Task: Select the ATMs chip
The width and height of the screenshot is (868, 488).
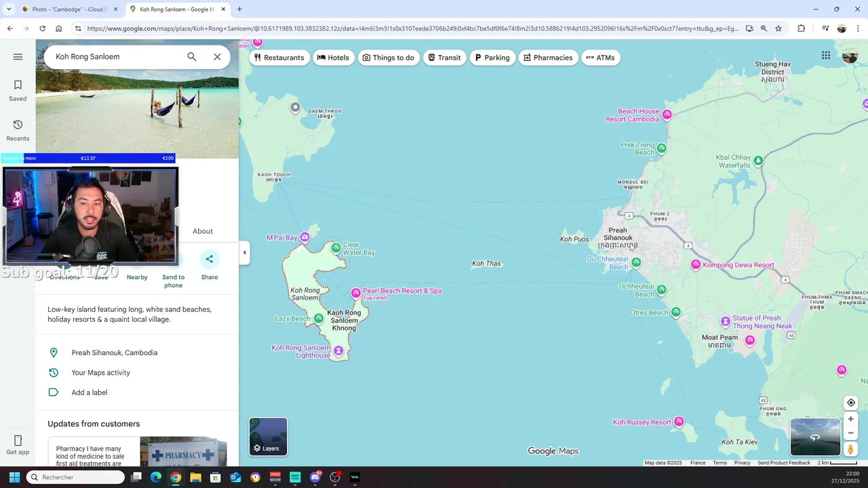Action: tap(601, 58)
